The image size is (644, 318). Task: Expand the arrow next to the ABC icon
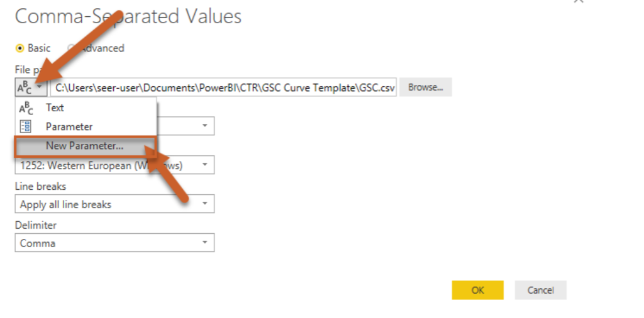40,88
